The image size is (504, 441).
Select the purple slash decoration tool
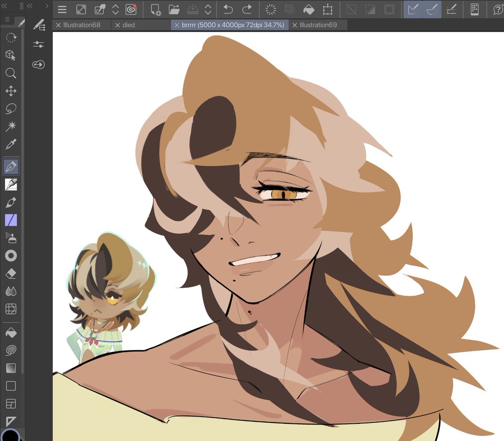11,220
